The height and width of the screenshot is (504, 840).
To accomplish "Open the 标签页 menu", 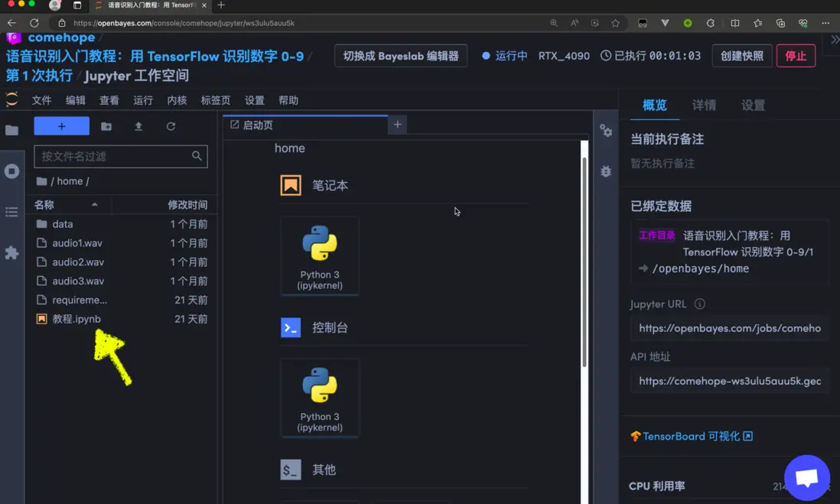I will coord(216,100).
